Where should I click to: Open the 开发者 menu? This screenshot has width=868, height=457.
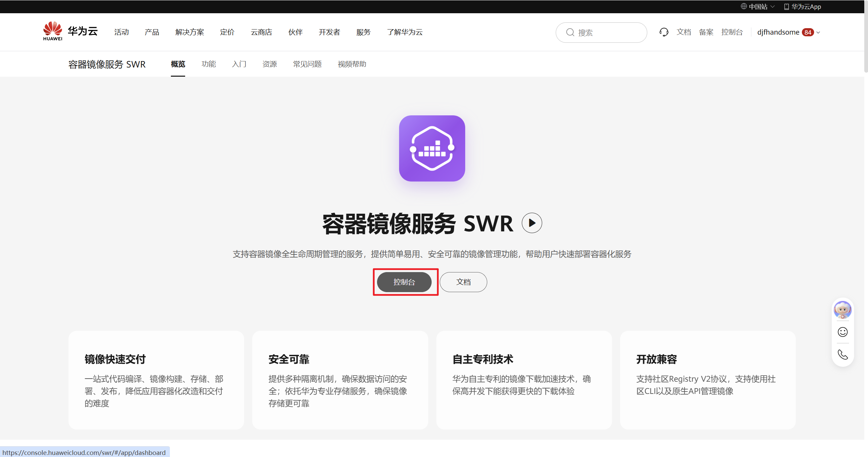click(x=329, y=32)
